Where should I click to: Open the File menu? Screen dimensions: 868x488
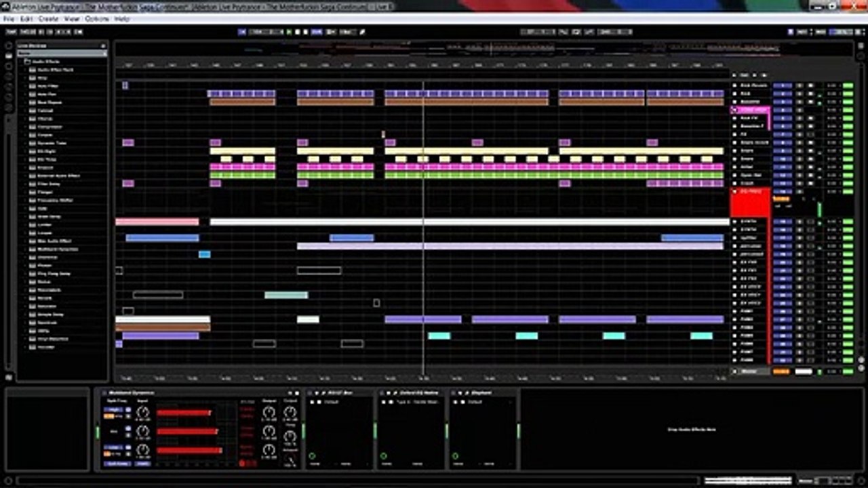(8, 19)
